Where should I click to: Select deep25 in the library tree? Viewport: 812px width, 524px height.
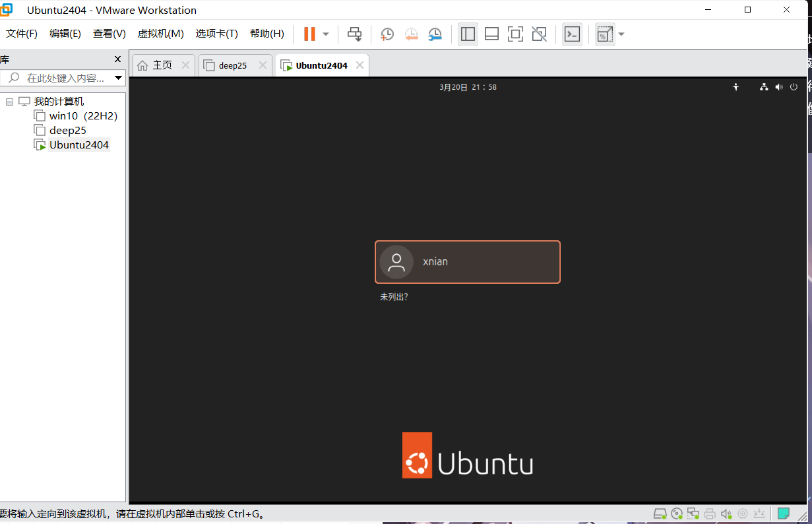(x=61, y=131)
